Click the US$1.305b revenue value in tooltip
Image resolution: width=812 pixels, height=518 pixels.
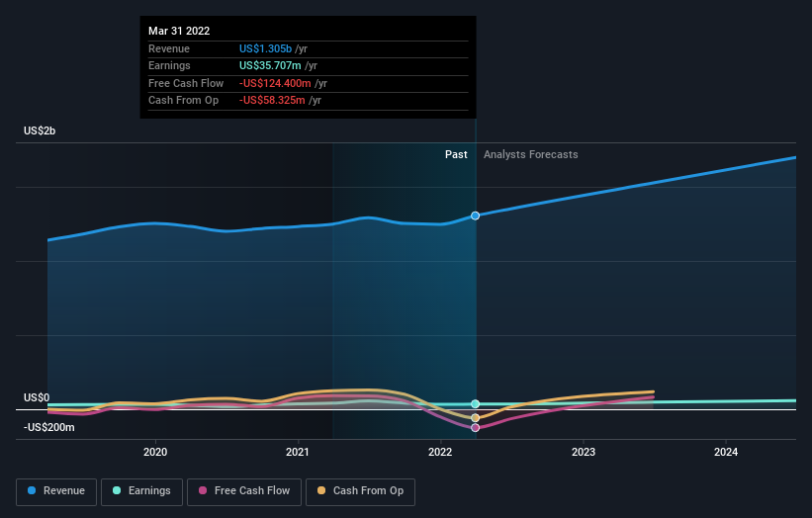(266, 48)
